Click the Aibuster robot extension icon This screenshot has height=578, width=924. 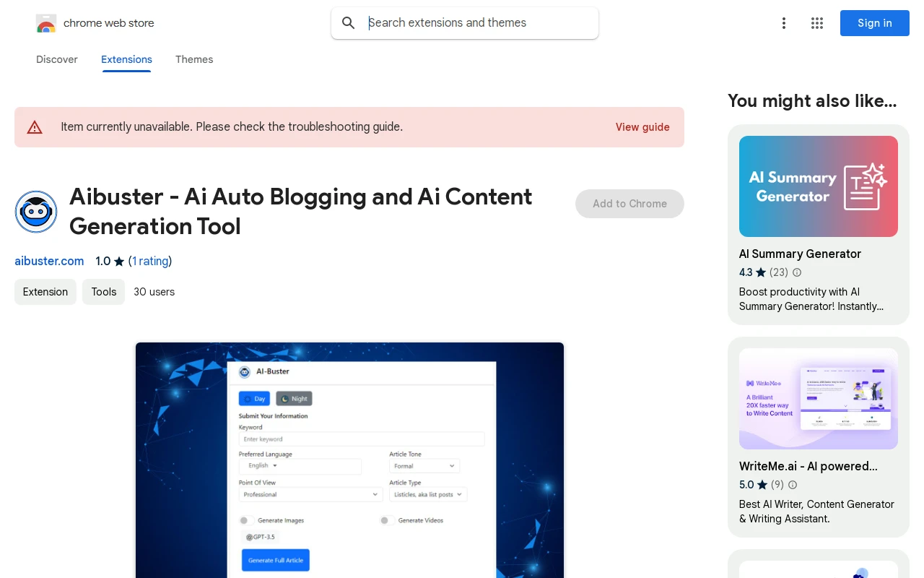point(36,212)
